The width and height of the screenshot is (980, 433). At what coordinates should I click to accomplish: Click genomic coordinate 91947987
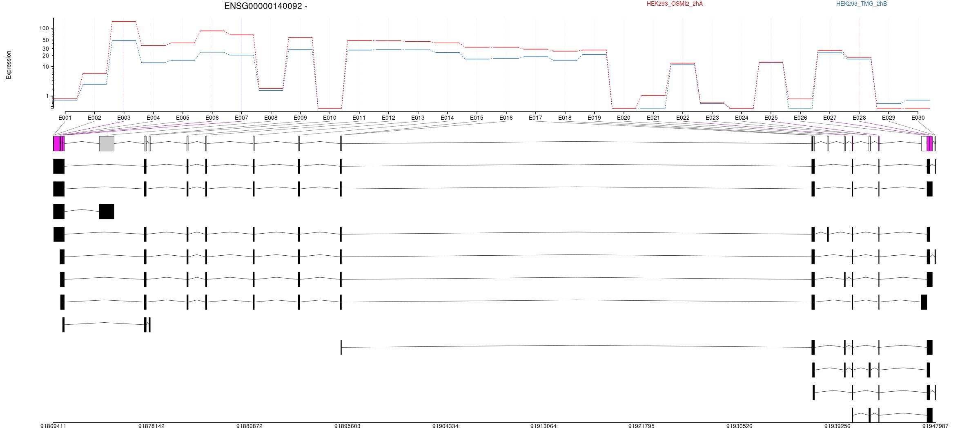pos(935,426)
